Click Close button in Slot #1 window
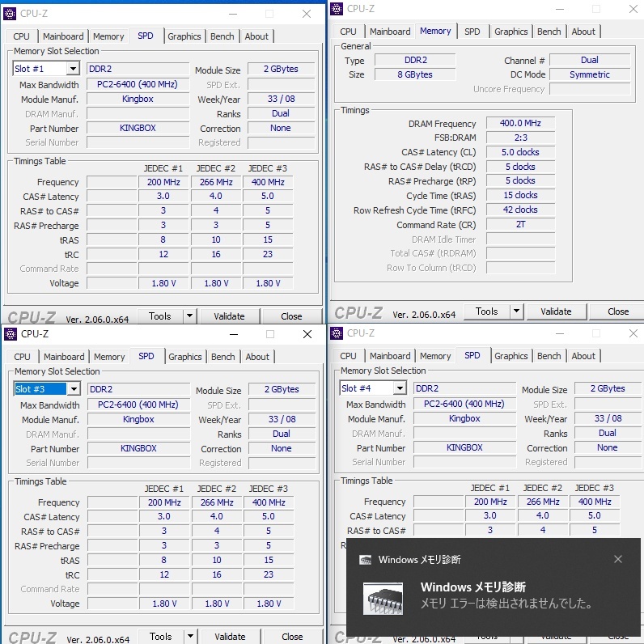 click(291, 316)
